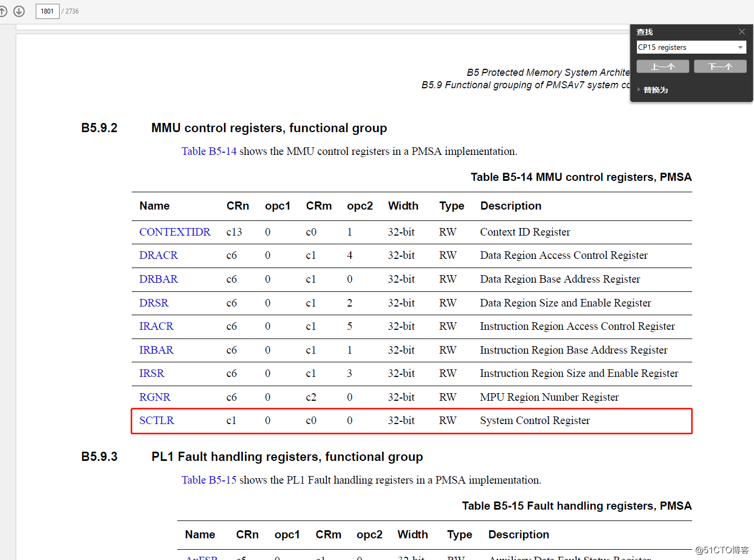Find the next match with 下一个
754x560 pixels.
click(720, 67)
